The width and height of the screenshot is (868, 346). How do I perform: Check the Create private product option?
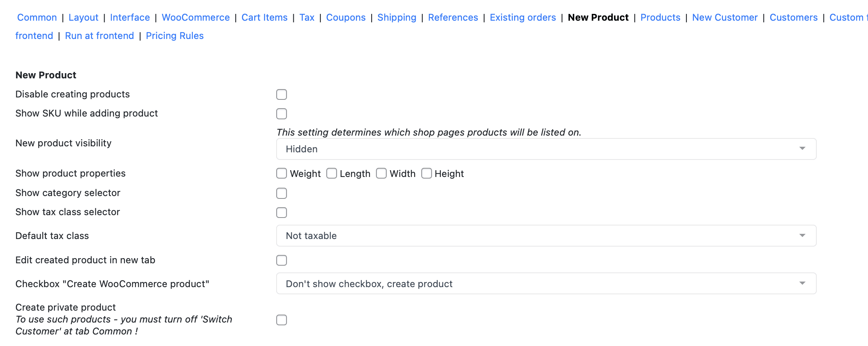point(281,320)
